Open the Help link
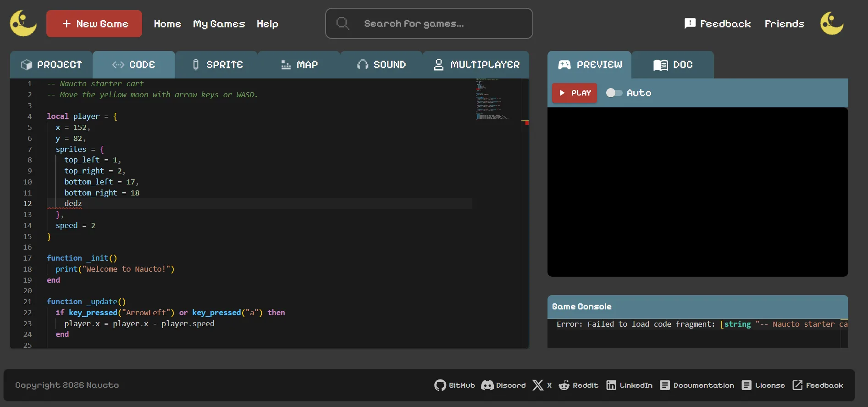The height and width of the screenshot is (407, 868). pos(267,24)
